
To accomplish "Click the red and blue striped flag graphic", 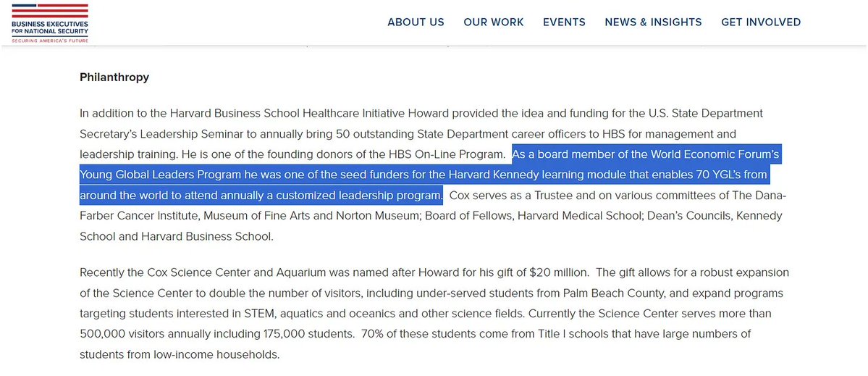I will tap(49, 11).
